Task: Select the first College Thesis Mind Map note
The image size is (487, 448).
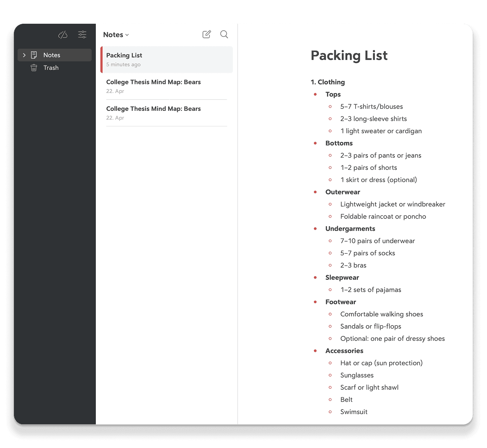Action: [153, 82]
